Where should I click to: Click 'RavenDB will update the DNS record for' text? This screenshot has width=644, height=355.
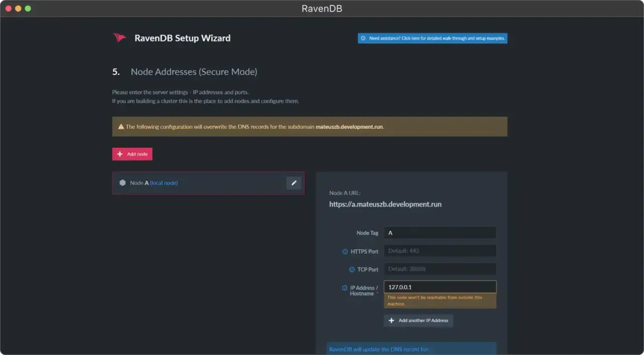pos(379,349)
